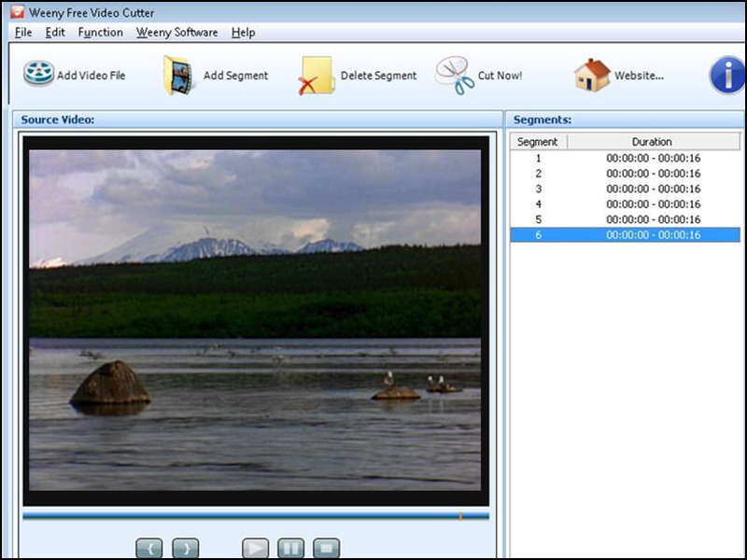Screen dimensions: 747x560
Task: Click the Add Video File film reel icon
Action: point(39,74)
